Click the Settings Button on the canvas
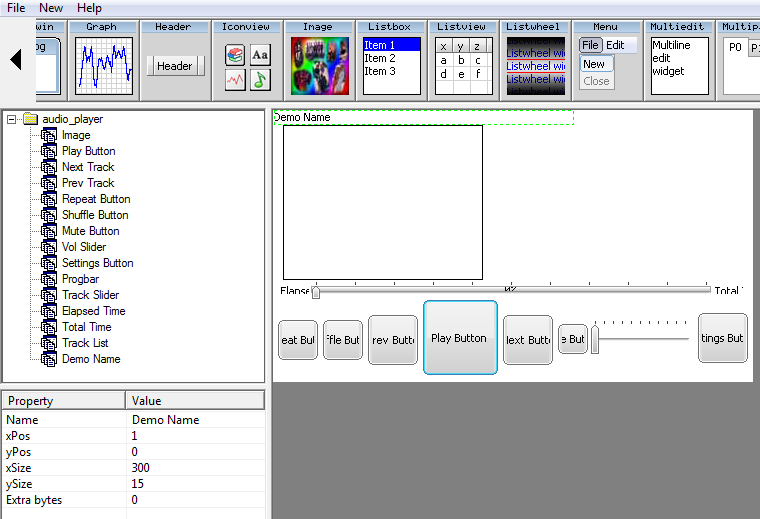Screen dimensions: 760x519 tap(722, 338)
